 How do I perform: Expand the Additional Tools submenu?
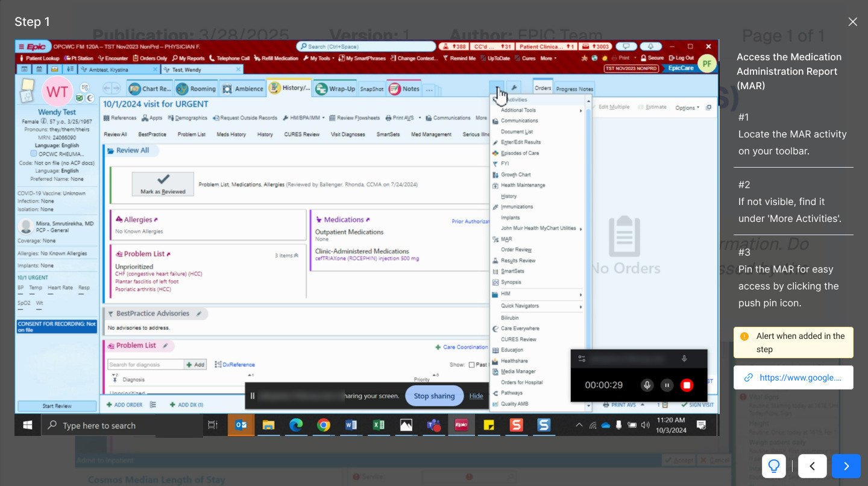(538, 110)
